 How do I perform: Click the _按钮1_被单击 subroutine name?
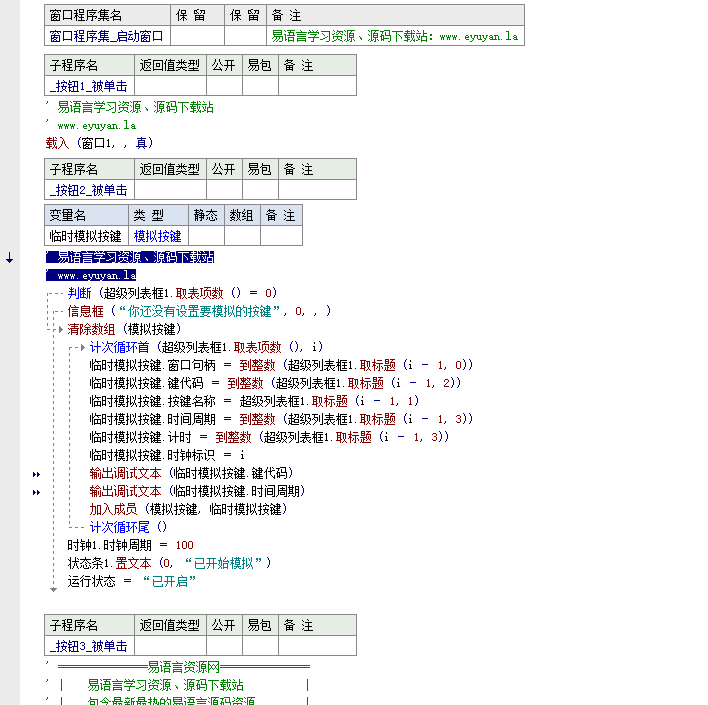88,86
